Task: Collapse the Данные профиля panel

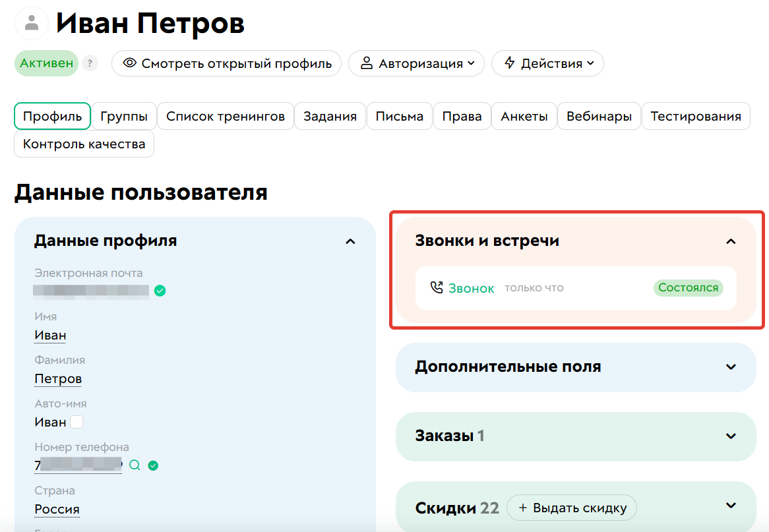Action: [350, 241]
